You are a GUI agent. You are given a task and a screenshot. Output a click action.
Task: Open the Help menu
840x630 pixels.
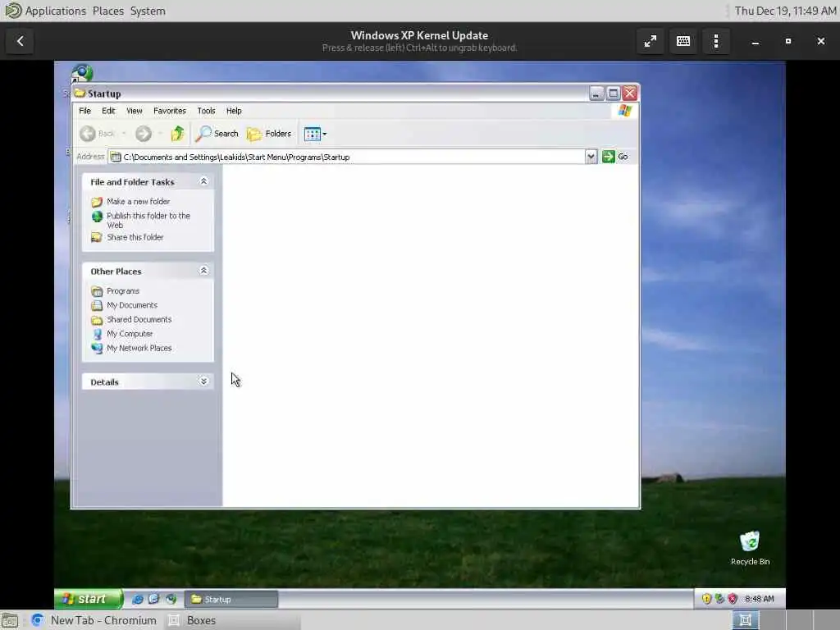[x=234, y=111]
